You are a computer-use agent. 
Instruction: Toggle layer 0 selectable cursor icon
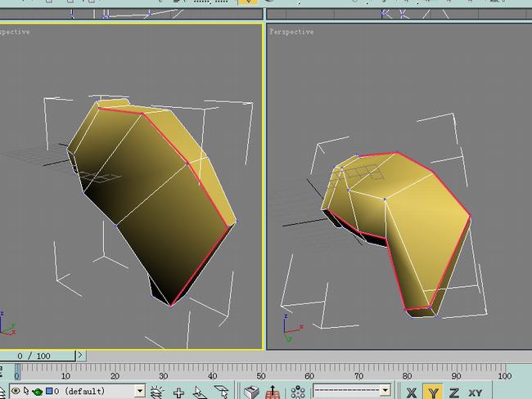[26, 391]
